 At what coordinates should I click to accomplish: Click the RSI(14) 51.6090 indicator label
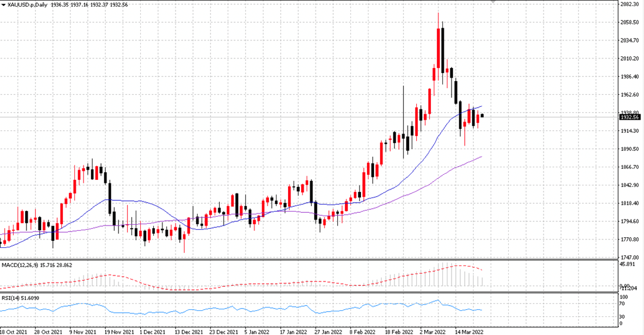coord(21,297)
